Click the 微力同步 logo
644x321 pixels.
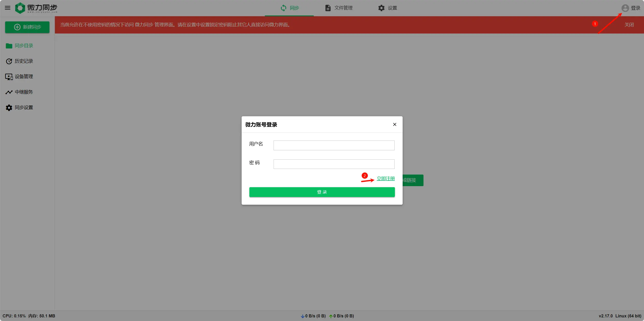[36, 8]
